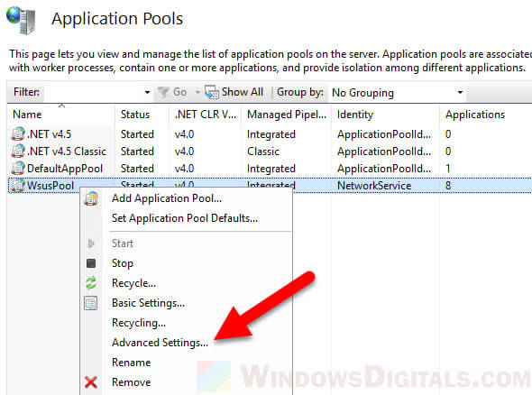This screenshot has height=395, width=532.
Task: Select the .NET v4.5 pool name
Action: (x=50, y=134)
